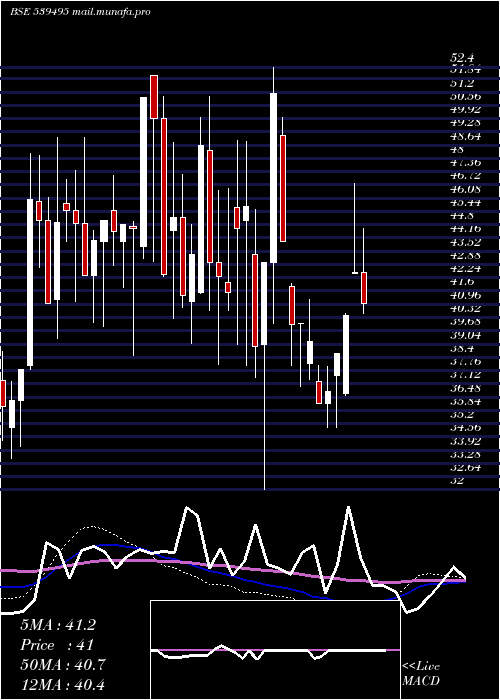Click the 43.52 price axis label
The width and height of the screenshot is (500, 700).
pyautogui.click(x=466, y=242)
